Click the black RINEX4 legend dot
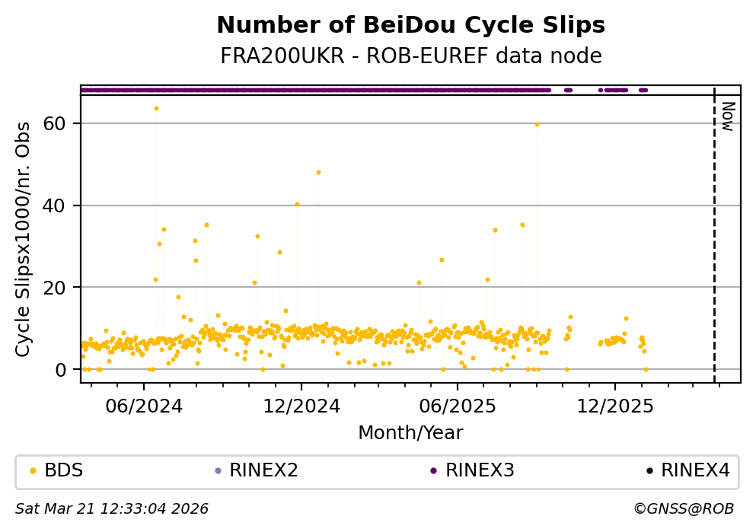Screen dimensions: 756x532 click(x=649, y=470)
